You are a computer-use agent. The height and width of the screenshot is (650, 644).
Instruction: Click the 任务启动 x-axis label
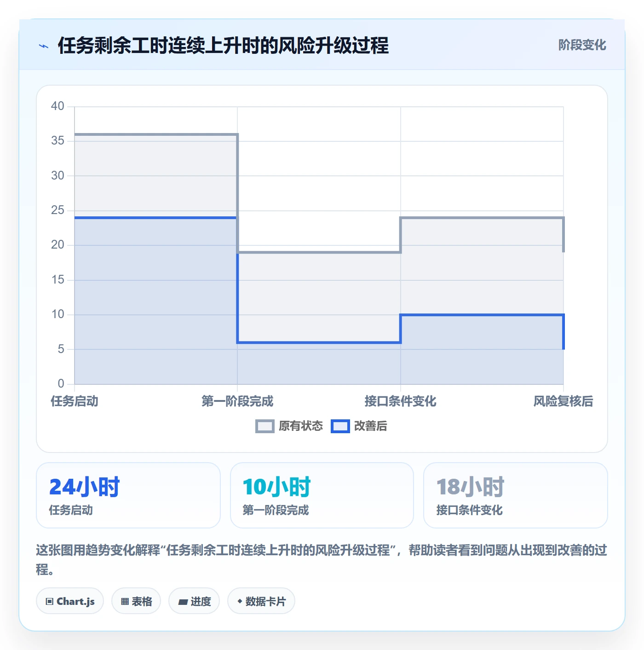tap(75, 401)
